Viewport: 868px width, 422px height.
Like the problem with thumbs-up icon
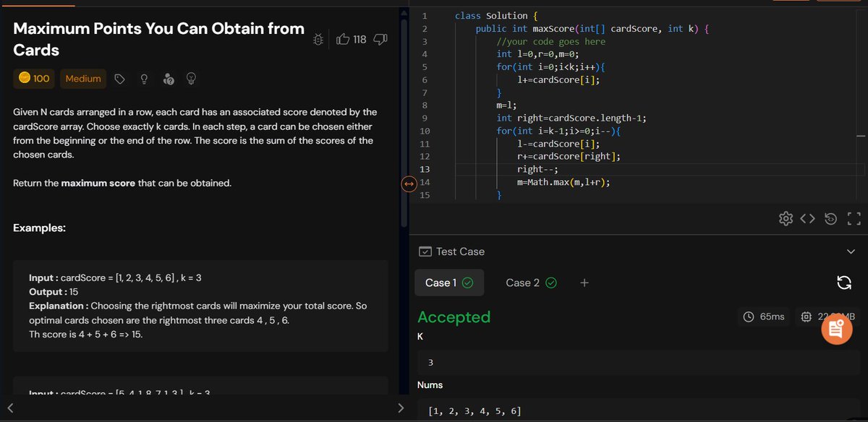tap(344, 40)
